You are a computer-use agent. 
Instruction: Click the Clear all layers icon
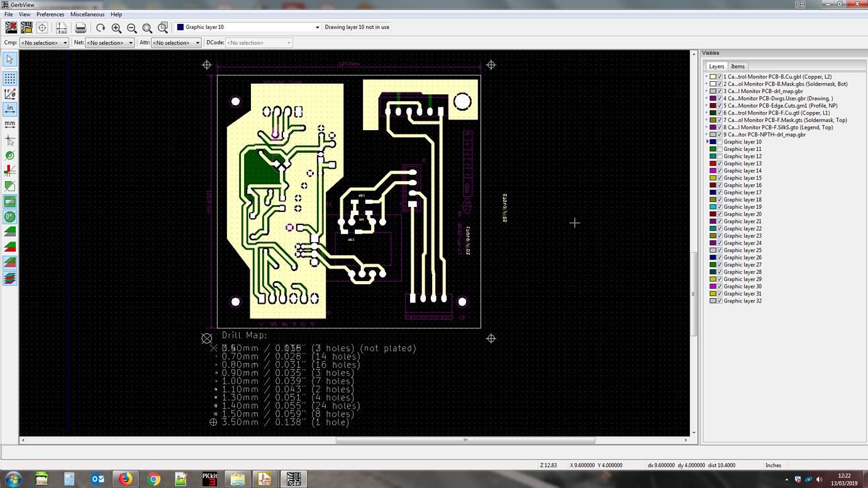coord(11,27)
